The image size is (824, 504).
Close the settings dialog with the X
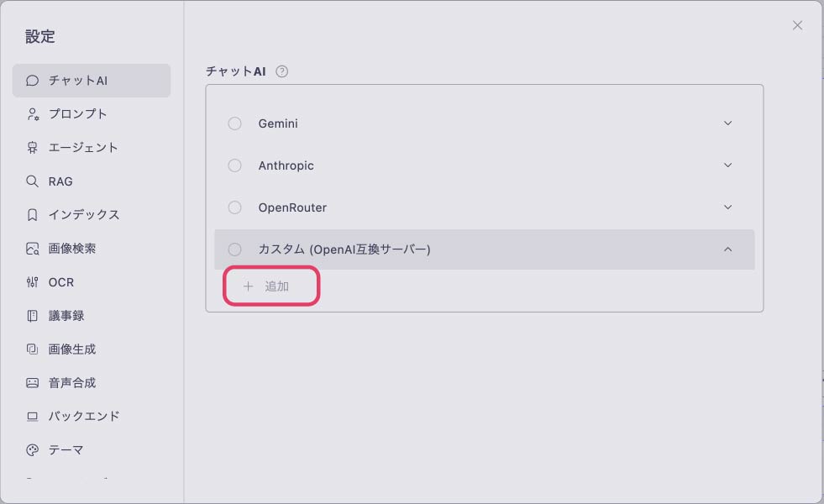coord(797,25)
